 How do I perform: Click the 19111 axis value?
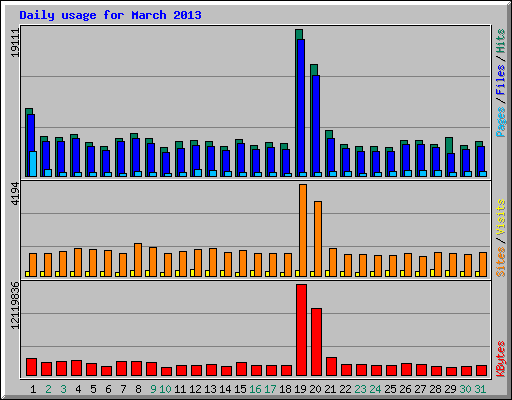pyautogui.click(x=15, y=43)
